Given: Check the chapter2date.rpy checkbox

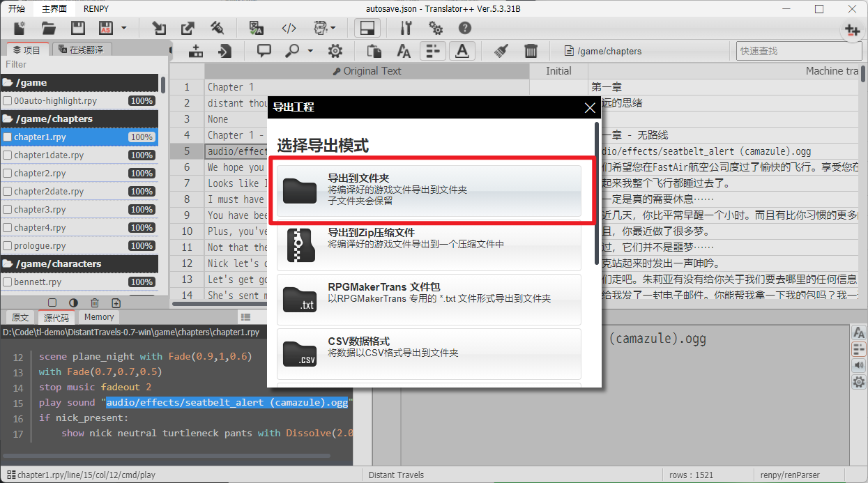Looking at the screenshot, I should tap(8, 192).
